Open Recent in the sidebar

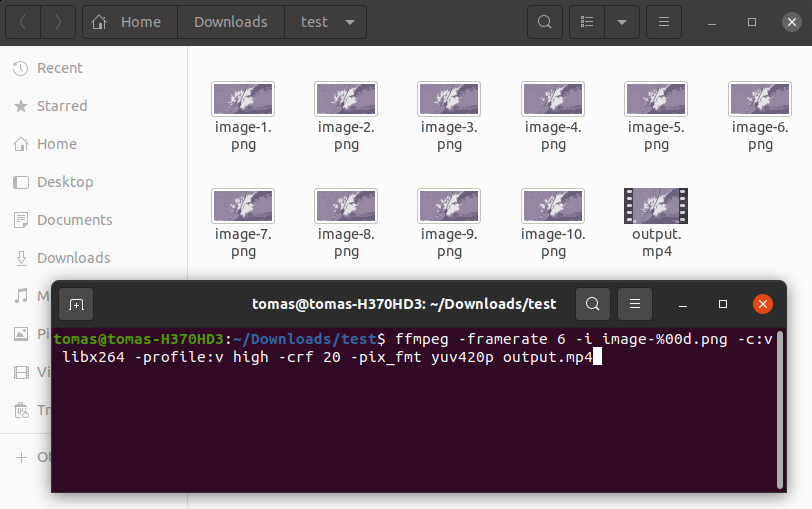[x=93, y=68]
